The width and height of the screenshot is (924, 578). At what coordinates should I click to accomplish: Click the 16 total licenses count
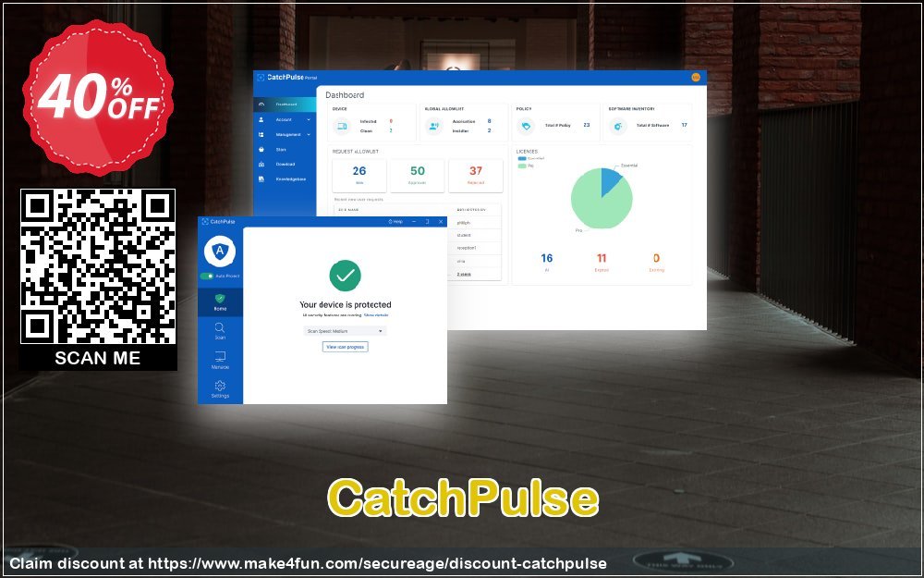coord(547,258)
